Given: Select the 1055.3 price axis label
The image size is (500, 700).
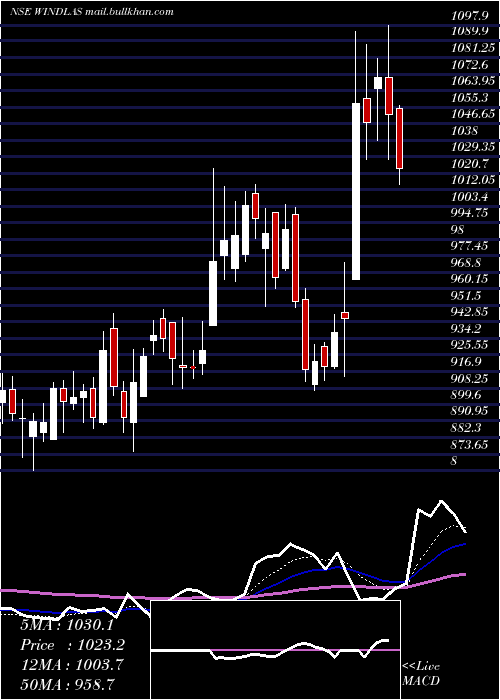Looking at the screenshot, I should pyautogui.click(x=468, y=98).
